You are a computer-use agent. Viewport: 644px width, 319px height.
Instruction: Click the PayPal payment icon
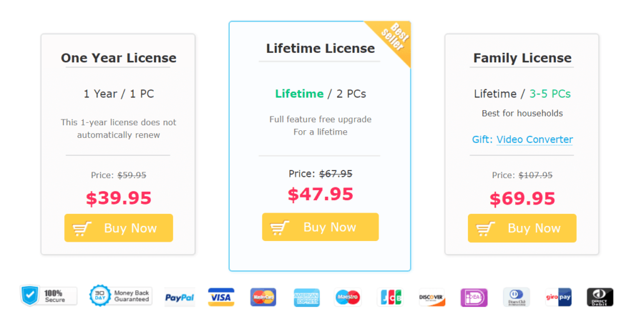tap(180, 297)
